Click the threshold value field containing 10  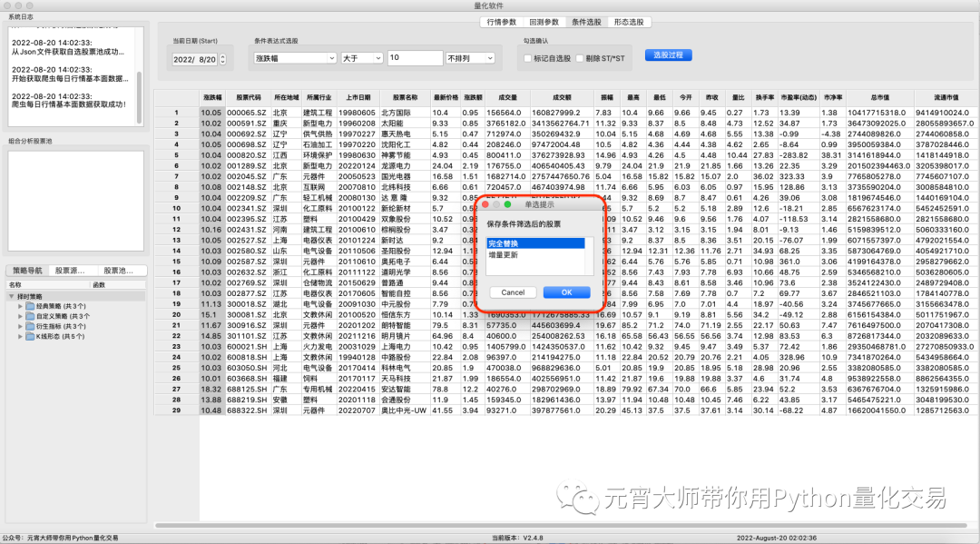(x=415, y=57)
